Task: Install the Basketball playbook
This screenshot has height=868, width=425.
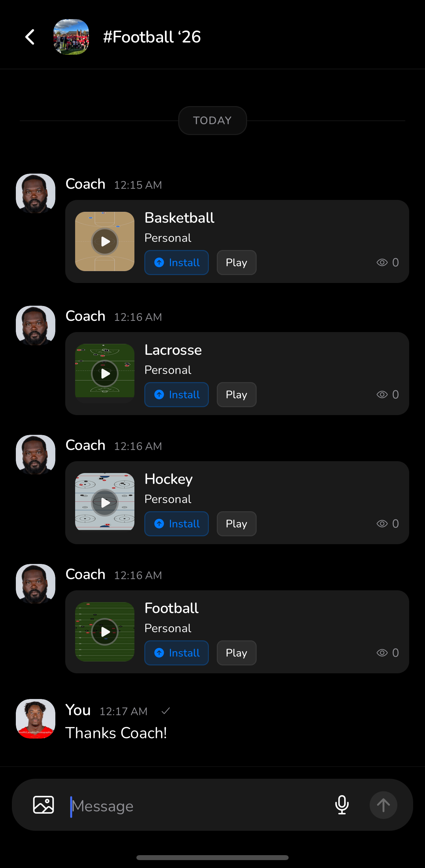Action: click(x=177, y=263)
